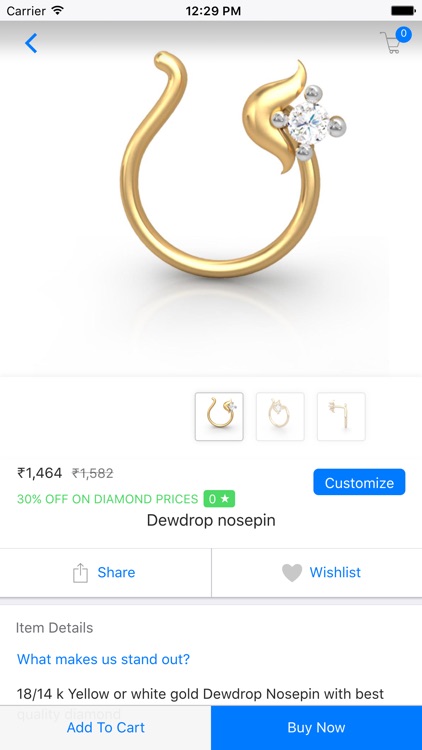Tap the Buy Now button
This screenshot has height=750, width=422.
pos(316,728)
